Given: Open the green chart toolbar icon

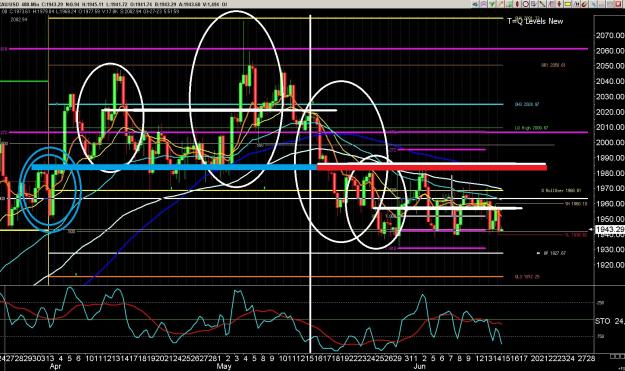Looking at the screenshot, I should point(509,4).
